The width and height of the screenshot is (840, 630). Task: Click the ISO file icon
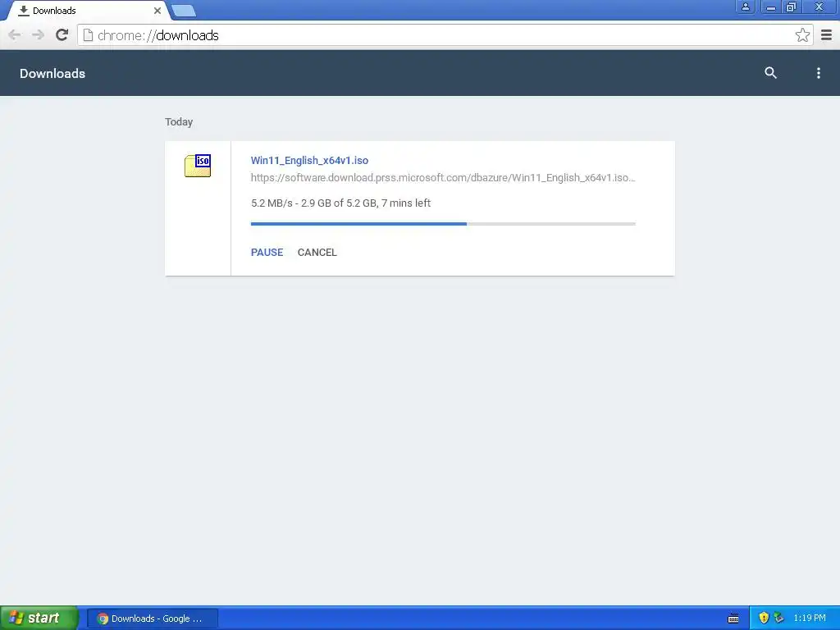[198, 166]
